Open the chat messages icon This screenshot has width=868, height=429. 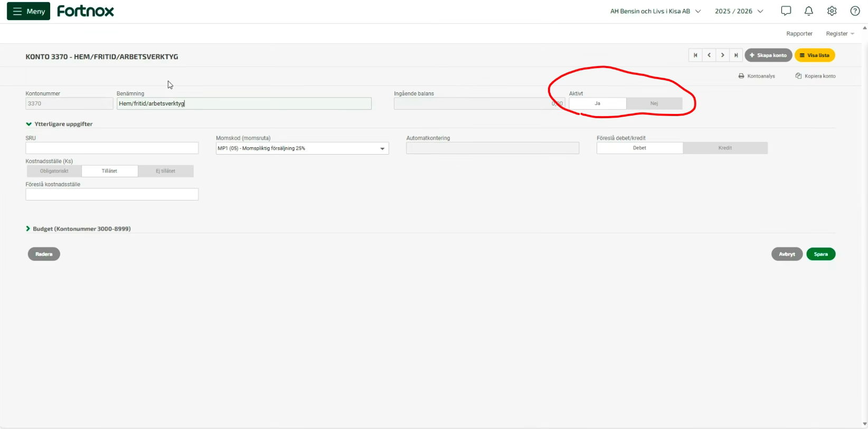tap(786, 11)
